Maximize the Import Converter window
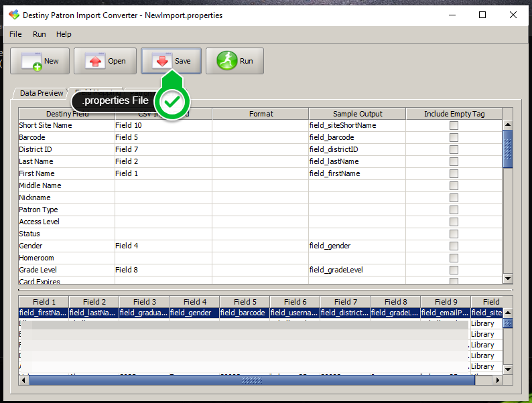 [482, 15]
